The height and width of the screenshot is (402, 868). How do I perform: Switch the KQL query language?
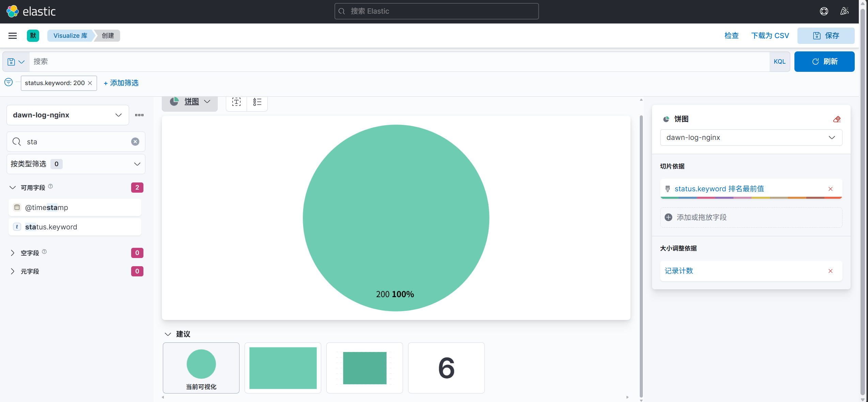pyautogui.click(x=779, y=62)
